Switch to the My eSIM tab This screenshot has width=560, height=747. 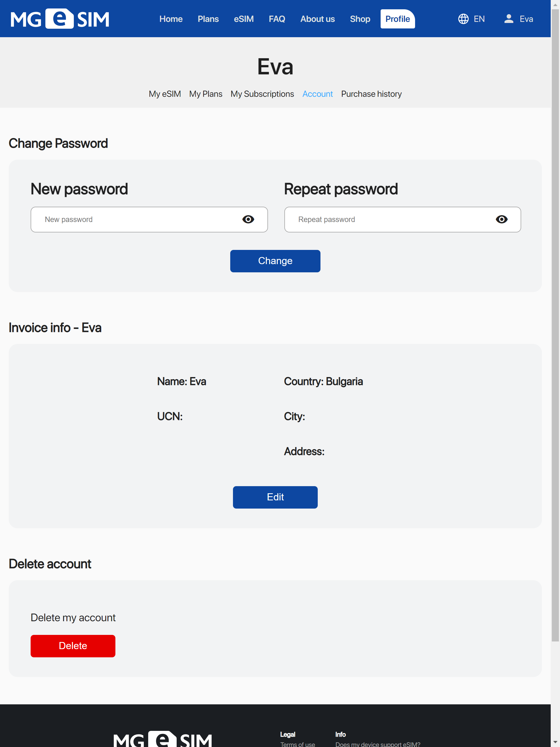(x=165, y=94)
